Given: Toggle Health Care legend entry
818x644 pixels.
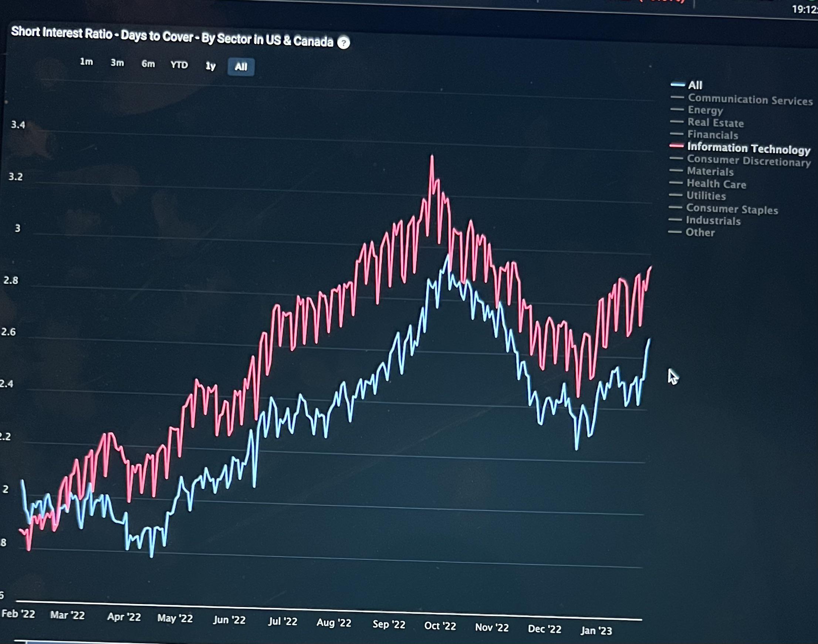Looking at the screenshot, I should coord(716,184).
